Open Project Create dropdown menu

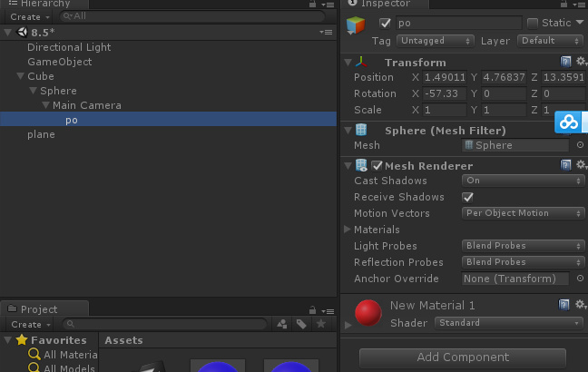[30, 325]
